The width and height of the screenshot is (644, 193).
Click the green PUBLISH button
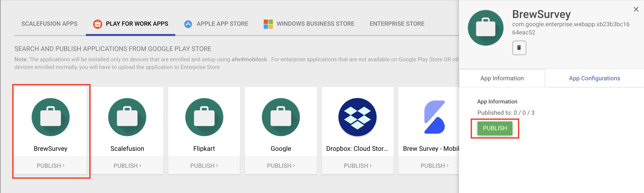(495, 128)
